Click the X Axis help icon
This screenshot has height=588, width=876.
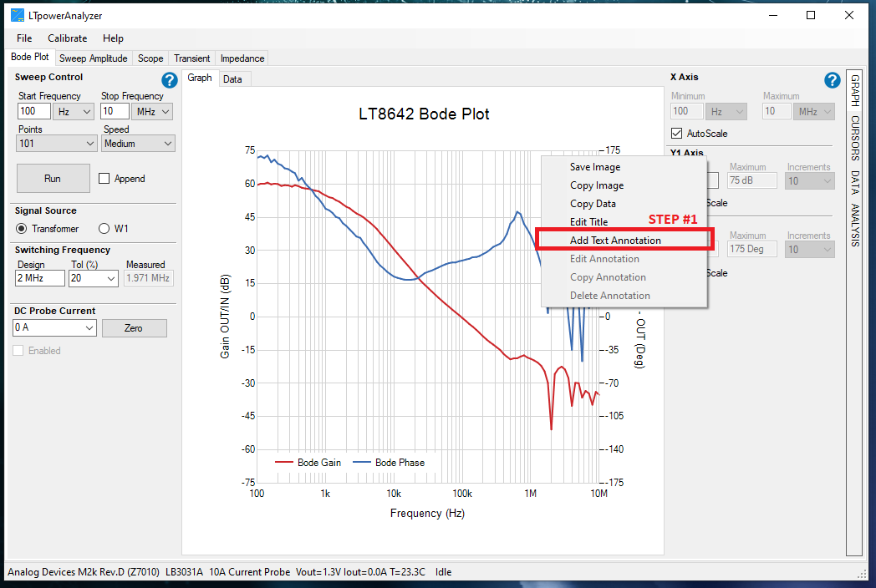[832, 80]
